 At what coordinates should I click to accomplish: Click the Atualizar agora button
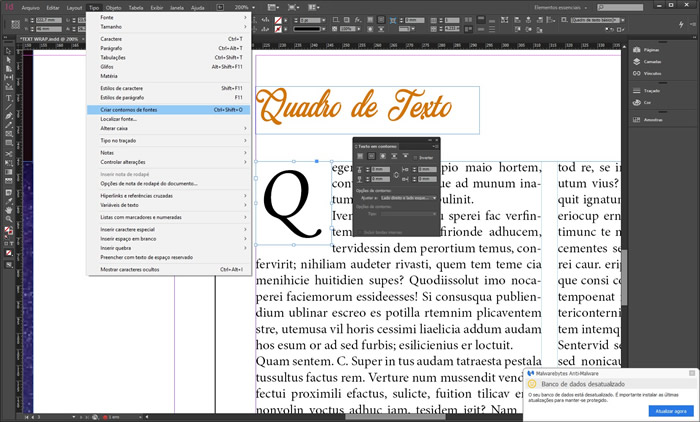pyautogui.click(x=669, y=411)
